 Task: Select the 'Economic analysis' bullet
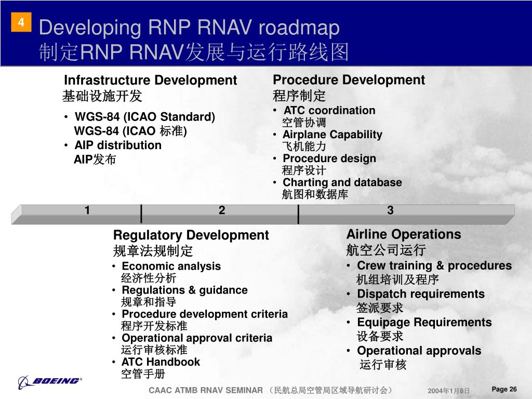171,267
